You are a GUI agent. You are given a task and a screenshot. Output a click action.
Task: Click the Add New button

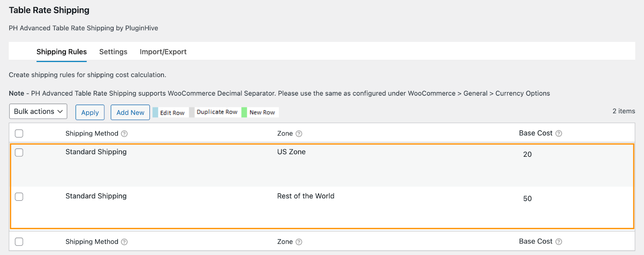[130, 112]
